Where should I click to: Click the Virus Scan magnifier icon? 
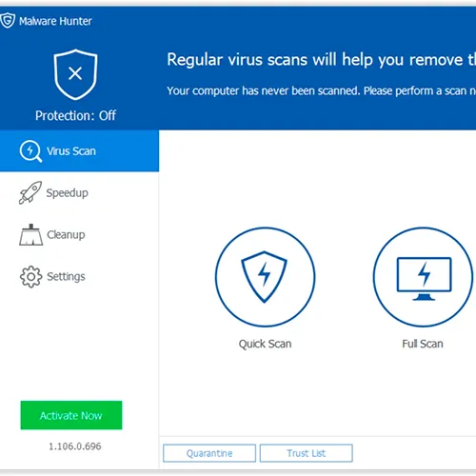tap(30, 151)
